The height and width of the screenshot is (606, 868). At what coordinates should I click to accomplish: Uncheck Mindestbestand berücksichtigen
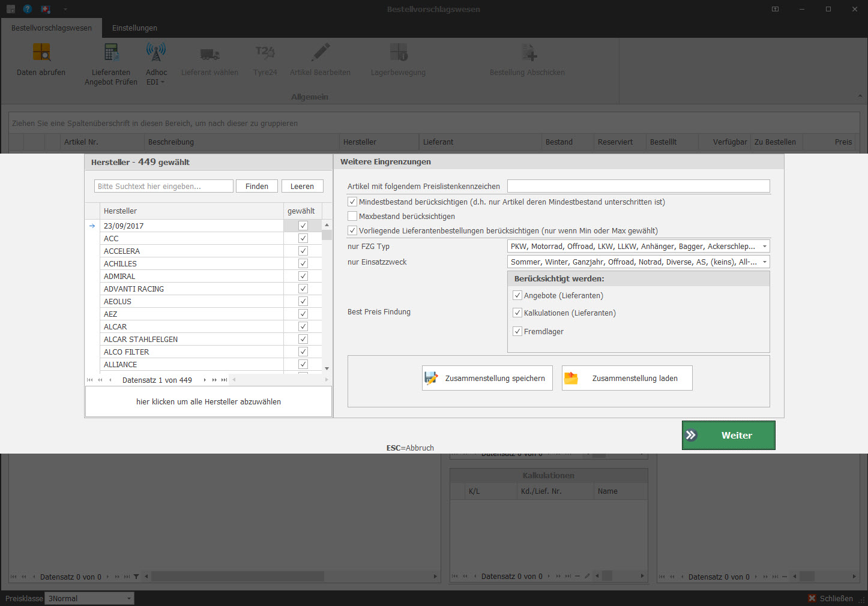[x=352, y=202]
